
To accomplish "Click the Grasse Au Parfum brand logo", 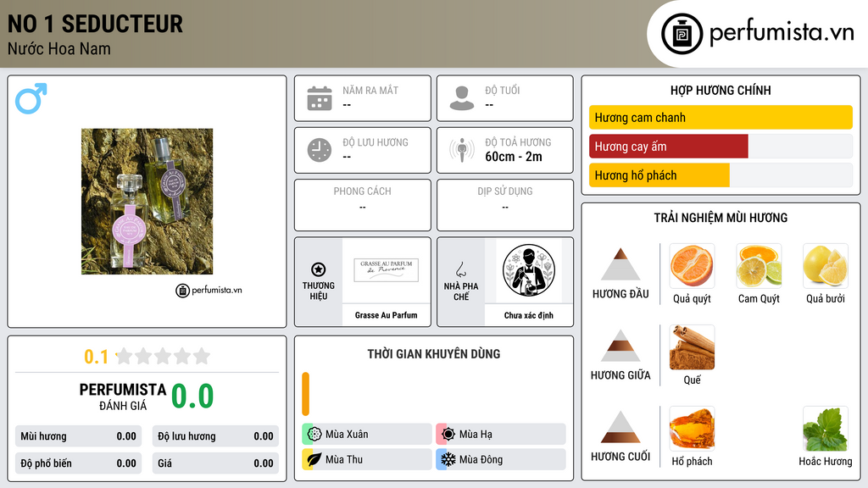I will 387,270.
